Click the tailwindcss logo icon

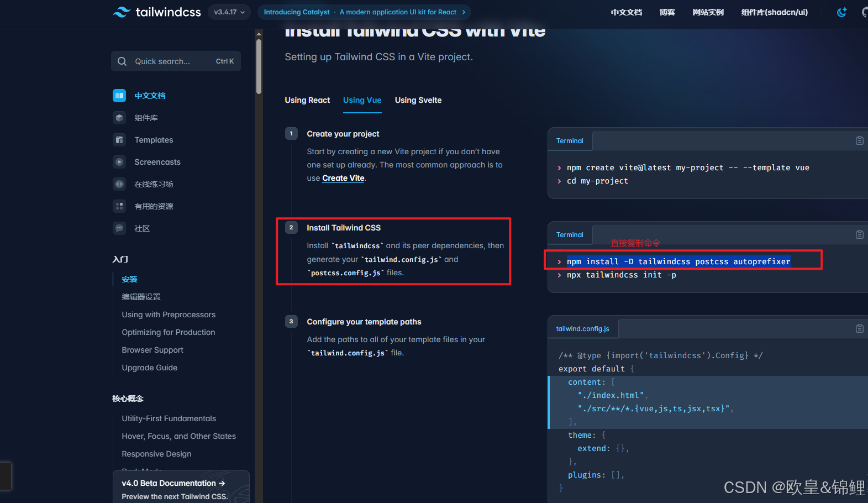122,12
